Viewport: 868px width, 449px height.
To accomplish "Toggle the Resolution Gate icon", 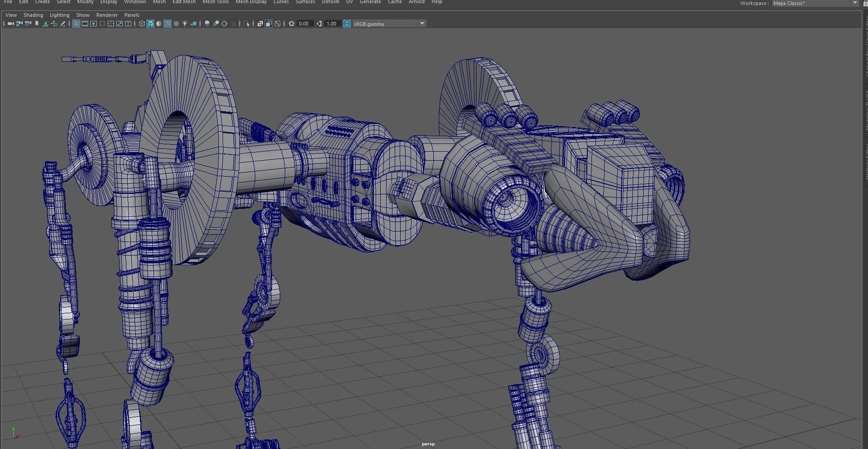I will (x=94, y=24).
